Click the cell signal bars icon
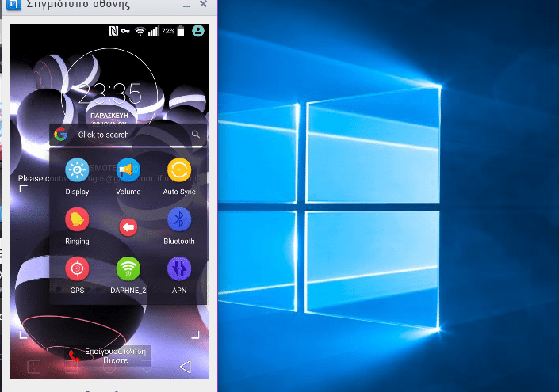 (153, 31)
